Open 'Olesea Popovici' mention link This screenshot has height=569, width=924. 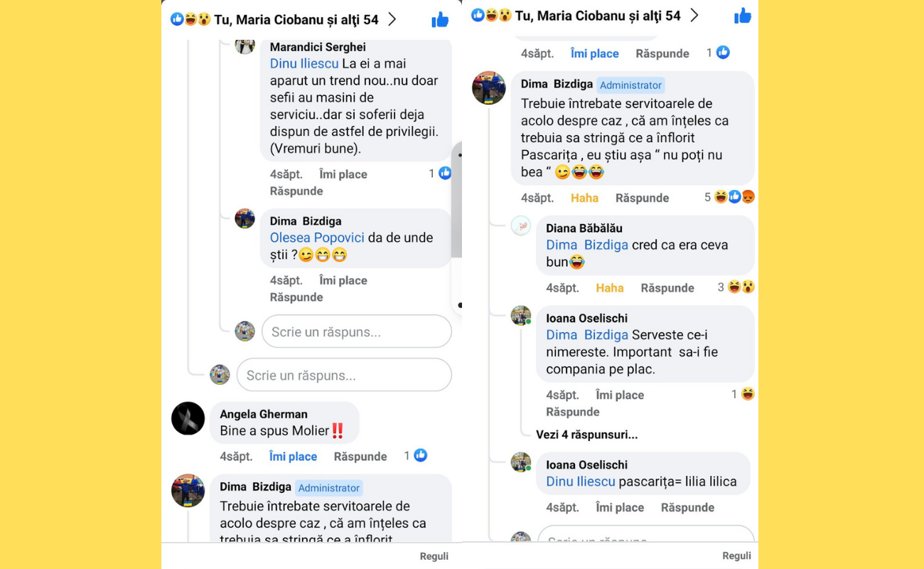pos(317,238)
